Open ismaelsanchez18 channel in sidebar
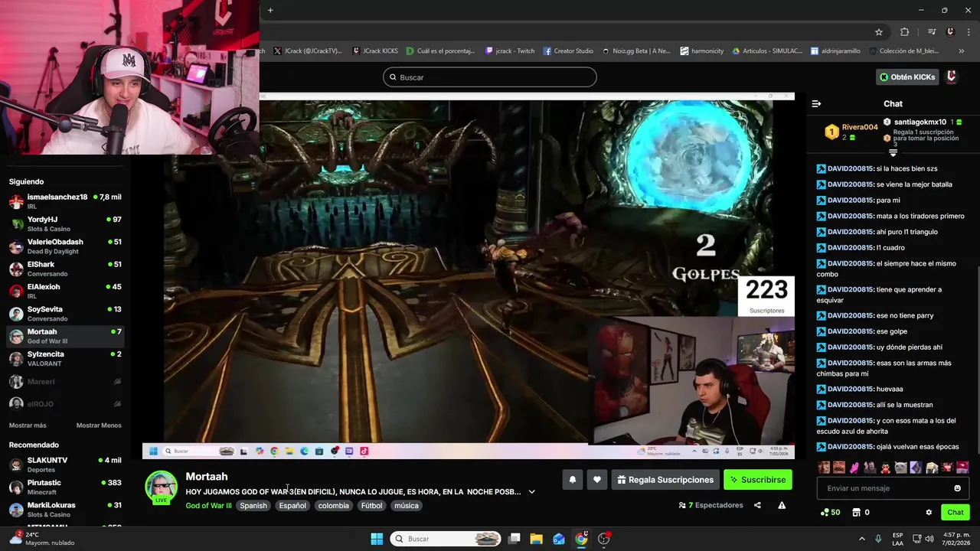980x551 pixels. [65, 202]
